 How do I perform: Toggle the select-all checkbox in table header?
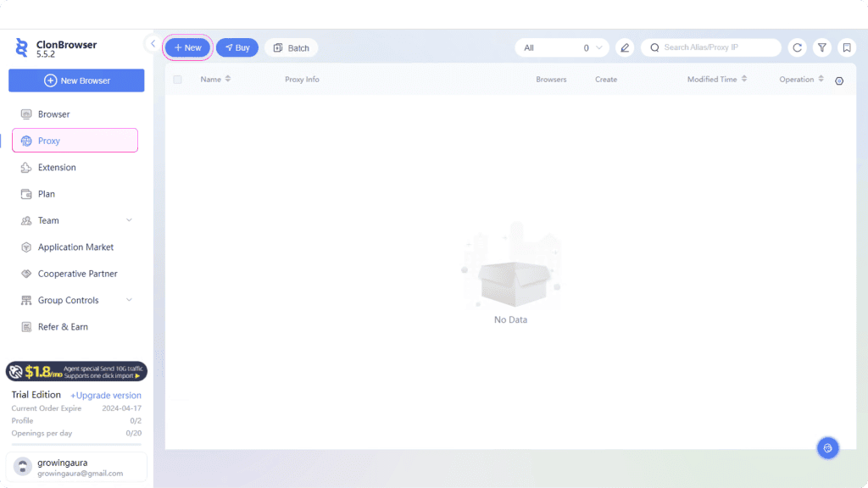[177, 80]
